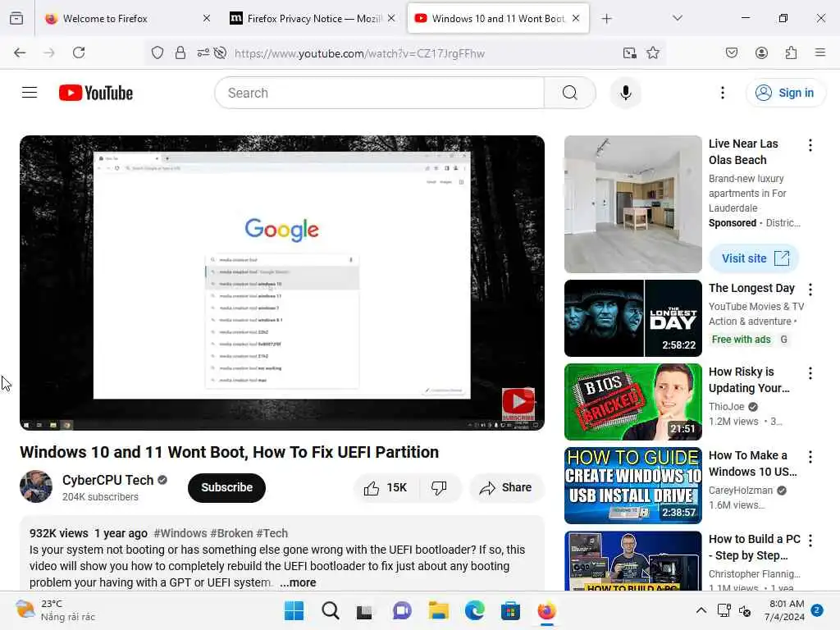Screen dimensions: 840x630
Task: Like this video (15K)
Action: pyautogui.click(x=386, y=487)
